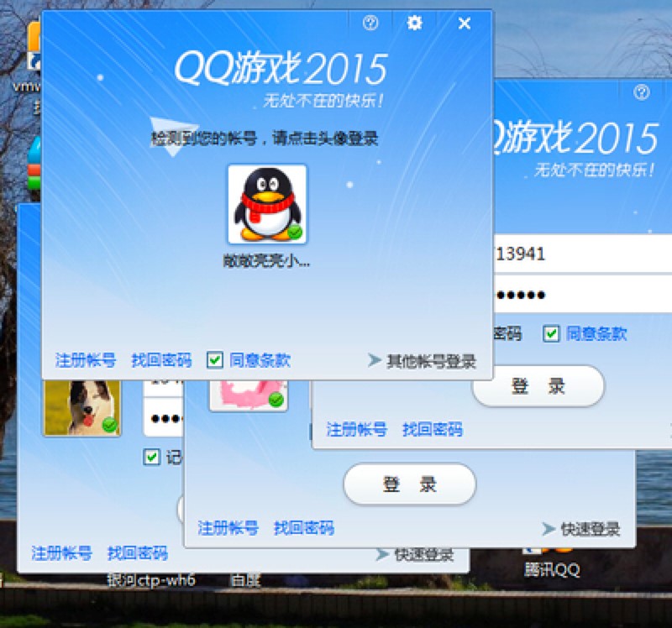The height and width of the screenshot is (628, 672).
Task: Open settings gear in front QQ游戏 window
Action: click(414, 23)
